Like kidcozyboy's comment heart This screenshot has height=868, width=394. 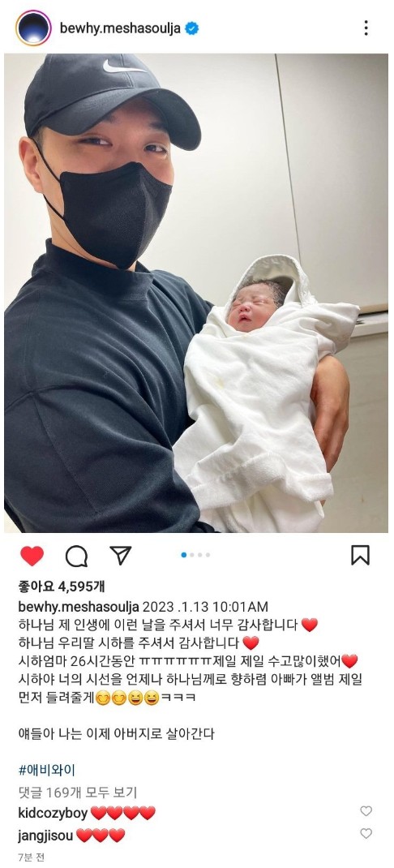366,811
